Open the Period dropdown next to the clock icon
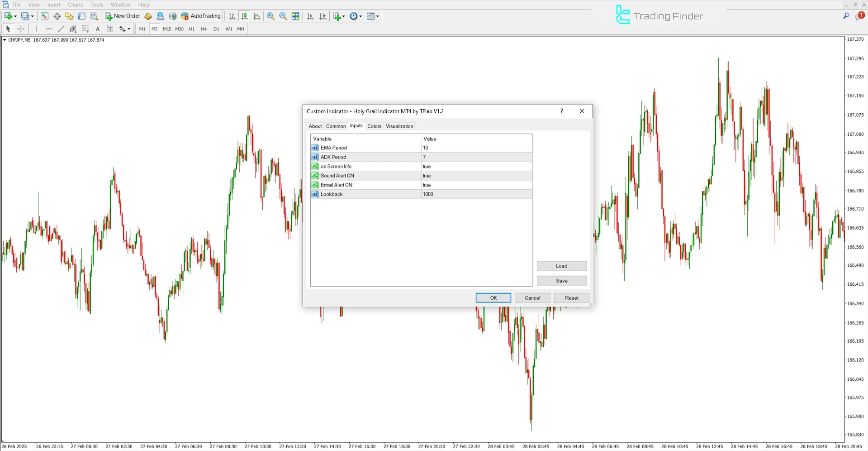 click(x=360, y=16)
